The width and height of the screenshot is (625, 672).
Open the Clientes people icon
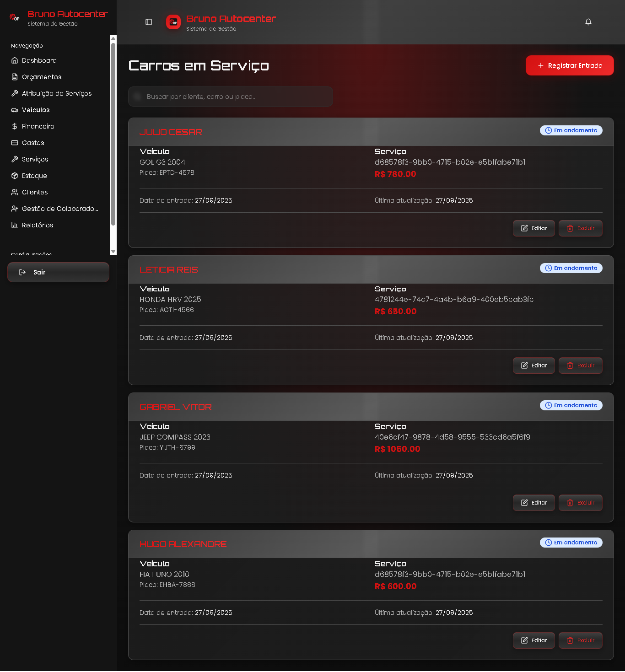click(15, 192)
